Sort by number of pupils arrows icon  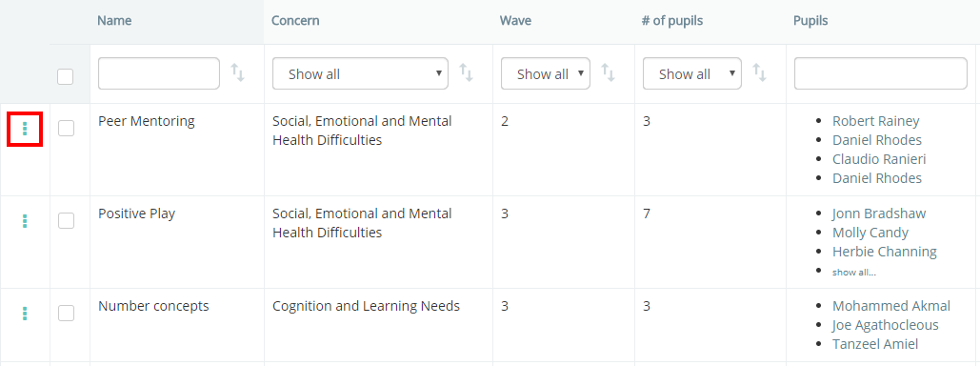coord(759,73)
